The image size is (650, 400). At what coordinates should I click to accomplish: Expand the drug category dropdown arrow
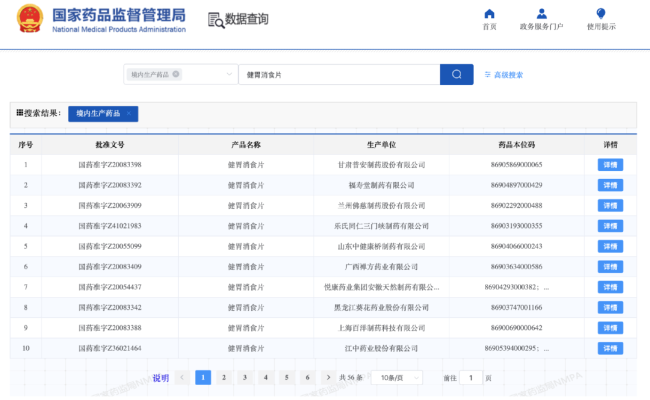click(x=229, y=74)
